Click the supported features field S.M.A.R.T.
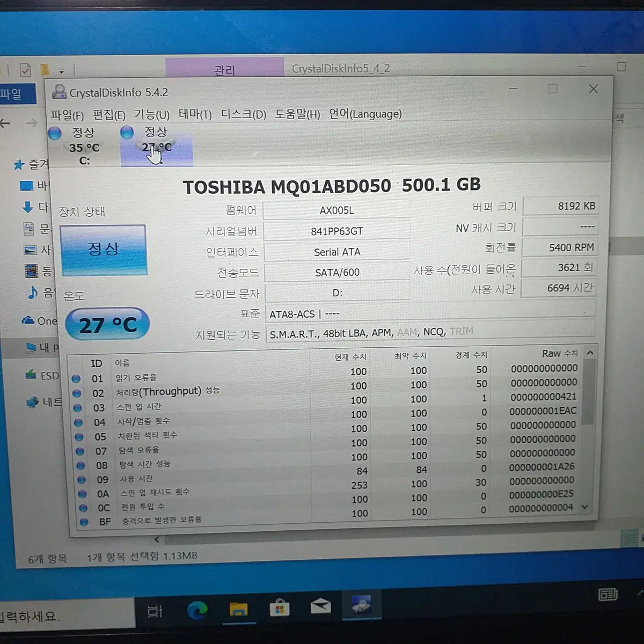This screenshot has height=644, width=644. [431, 332]
